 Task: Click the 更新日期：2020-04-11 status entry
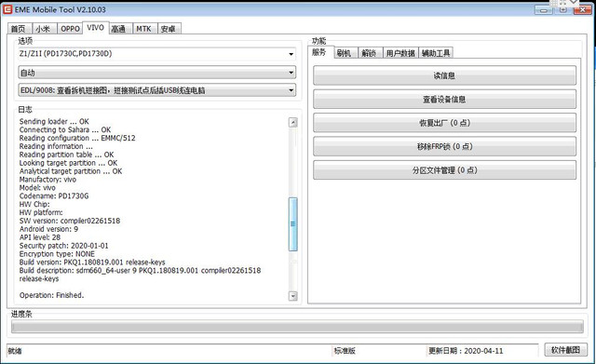(466, 351)
